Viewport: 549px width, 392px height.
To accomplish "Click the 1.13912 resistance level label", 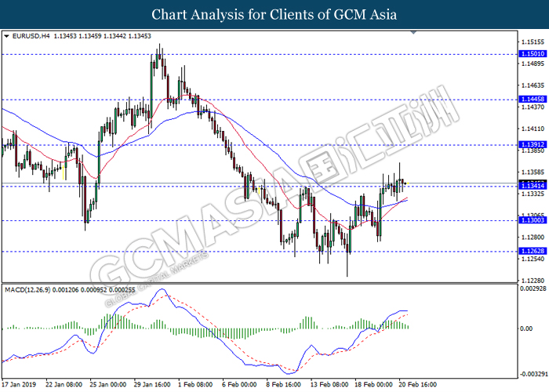I will coord(533,144).
